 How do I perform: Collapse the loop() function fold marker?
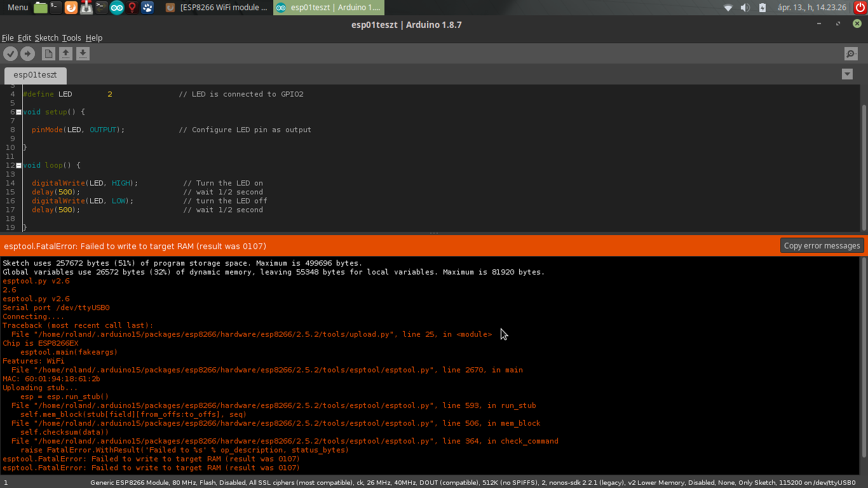[19, 165]
